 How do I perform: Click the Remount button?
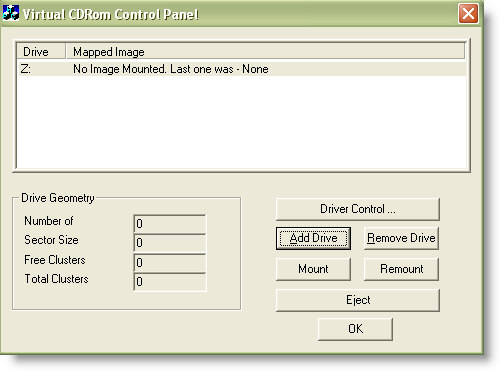click(x=401, y=269)
